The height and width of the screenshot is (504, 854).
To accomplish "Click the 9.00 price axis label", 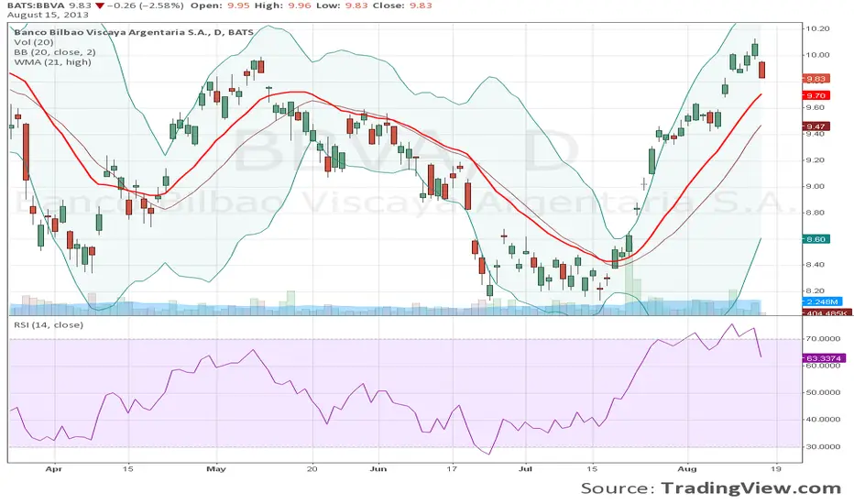I will click(816, 186).
